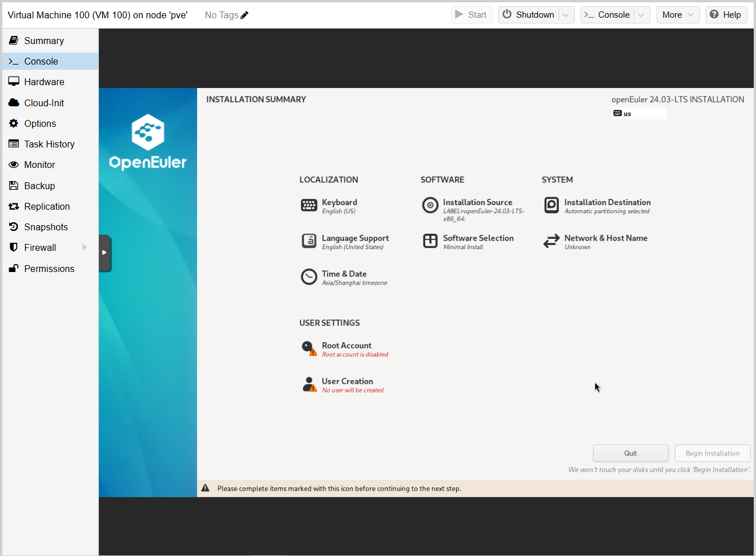This screenshot has width=756, height=556.
Task: Open Language Support icon
Action: coord(309,241)
